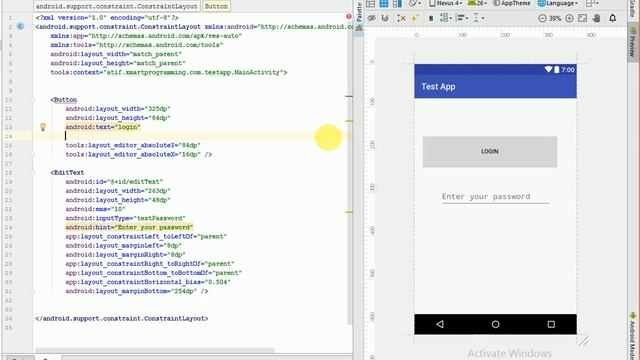Click the warnings bell icon

(613, 18)
